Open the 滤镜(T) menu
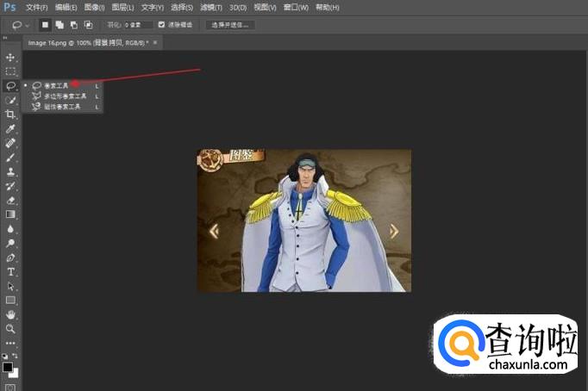The height and width of the screenshot is (391, 588). 211,8
